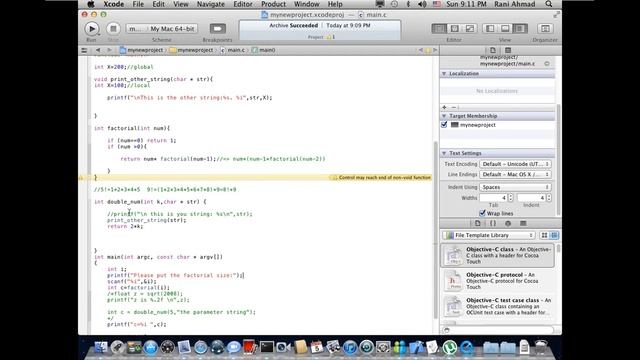Open Finder from the Dock
The width and height of the screenshot is (640, 360).
coord(101,347)
